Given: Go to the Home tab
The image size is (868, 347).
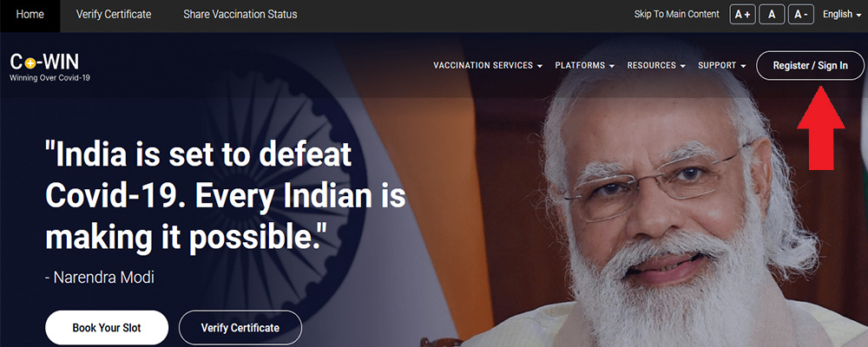Looking at the screenshot, I should click(30, 15).
